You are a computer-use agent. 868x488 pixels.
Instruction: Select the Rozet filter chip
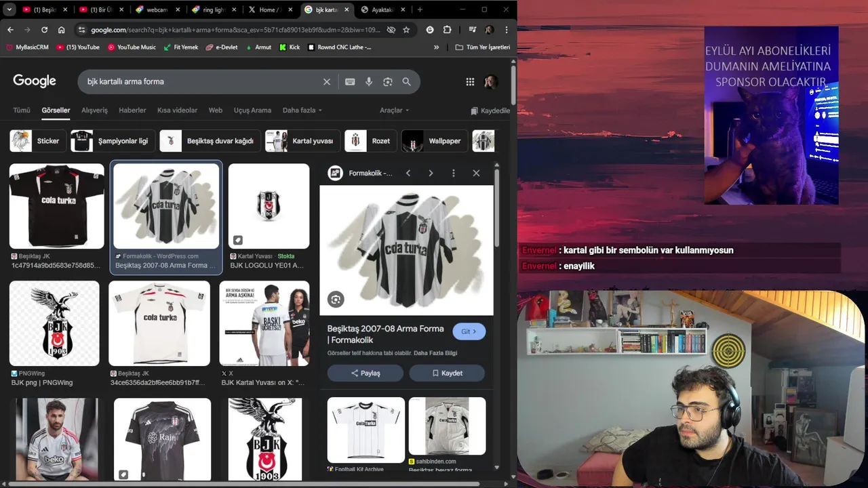[x=370, y=141]
